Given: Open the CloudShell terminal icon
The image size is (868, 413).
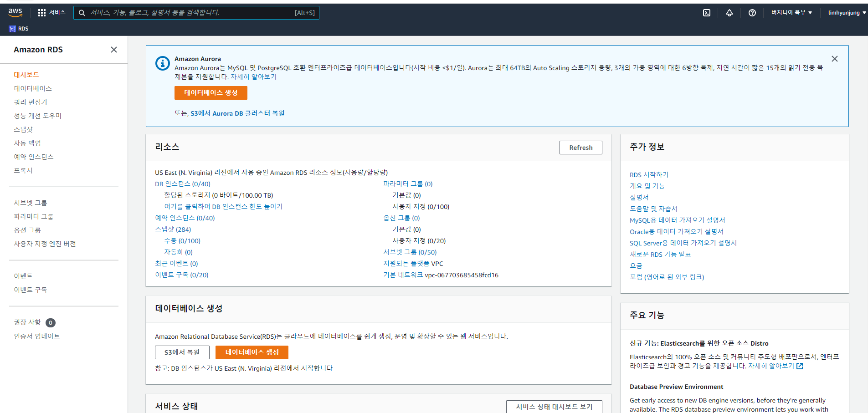Looking at the screenshot, I should pos(707,13).
